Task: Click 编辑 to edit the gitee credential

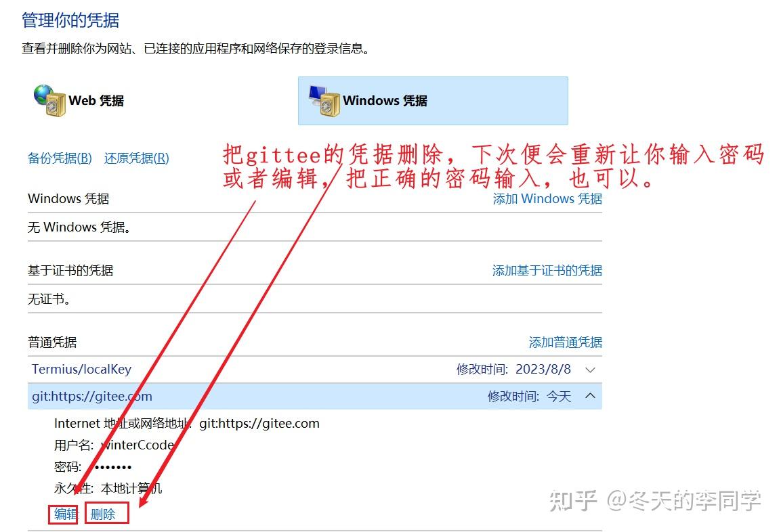Action: click(x=63, y=514)
